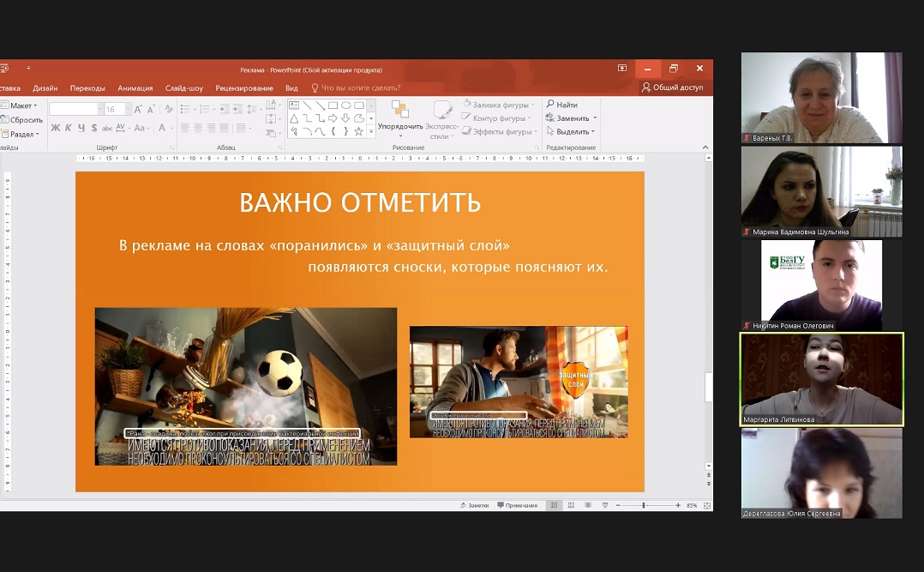Open the Анимация ribbon tab

(135, 87)
